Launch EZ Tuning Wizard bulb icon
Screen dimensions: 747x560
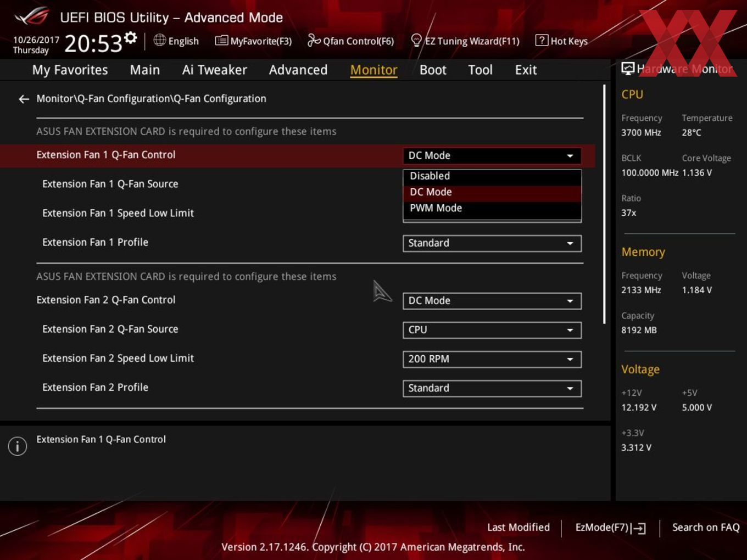(416, 40)
